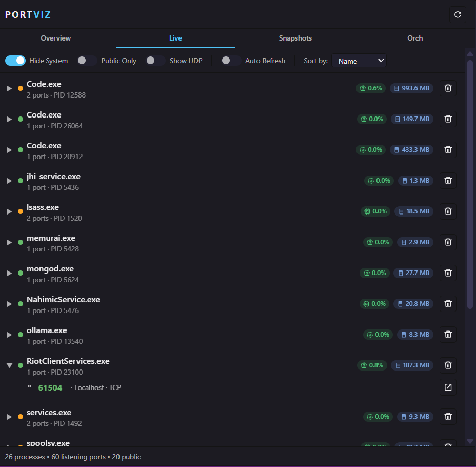This screenshot has width=476, height=467.
Task: Disable the Hide System toggle
Action: pyautogui.click(x=15, y=60)
